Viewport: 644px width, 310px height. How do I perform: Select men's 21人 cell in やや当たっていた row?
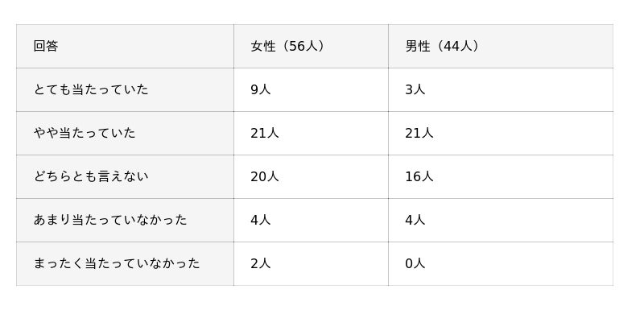pos(501,133)
